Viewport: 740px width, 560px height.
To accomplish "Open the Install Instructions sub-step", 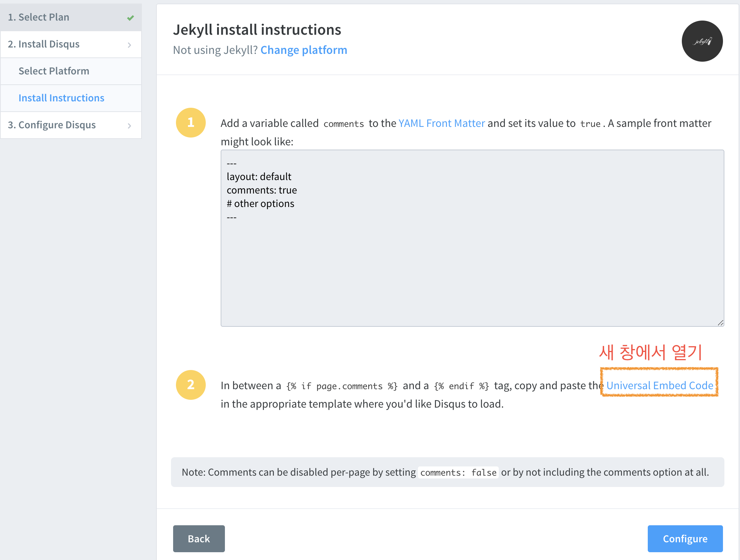I will tap(71, 98).
